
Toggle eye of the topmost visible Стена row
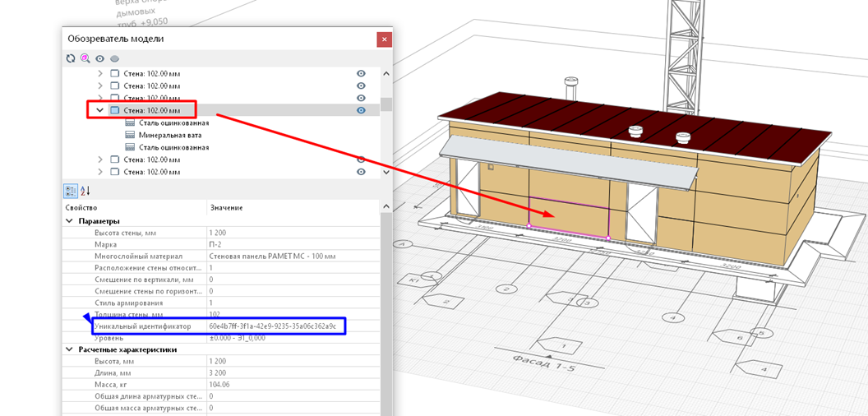[x=361, y=74]
